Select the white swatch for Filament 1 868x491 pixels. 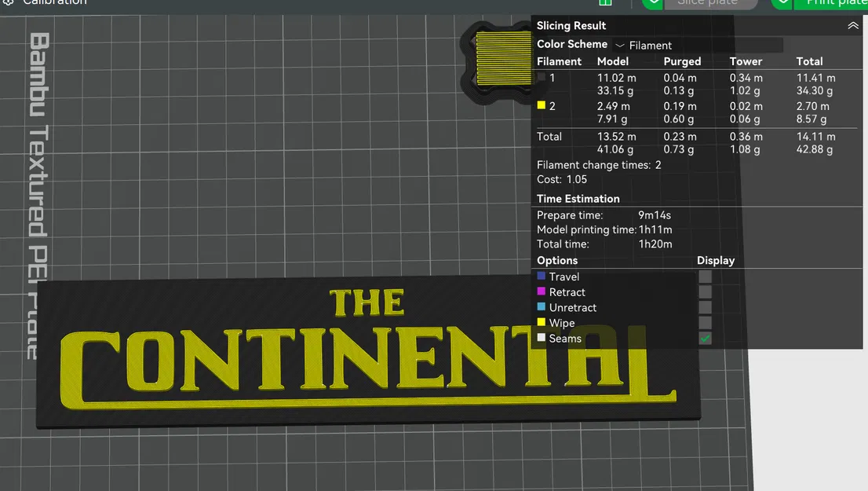click(541, 77)
